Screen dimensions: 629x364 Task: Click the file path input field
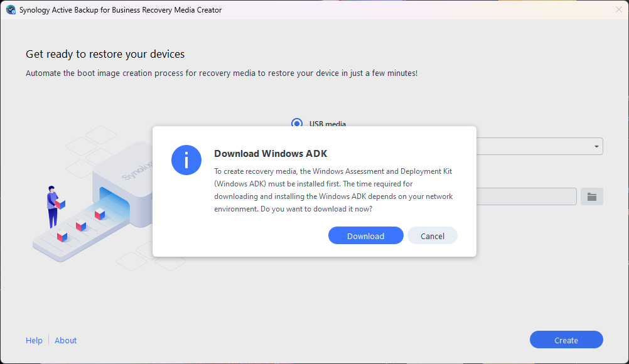pyautogui.click(x=526, y=196)
